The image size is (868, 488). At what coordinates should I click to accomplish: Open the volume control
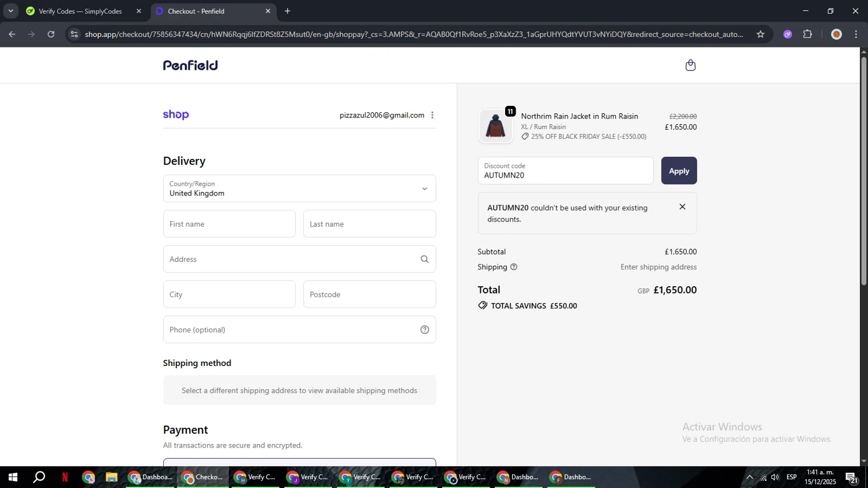(775, 477)
